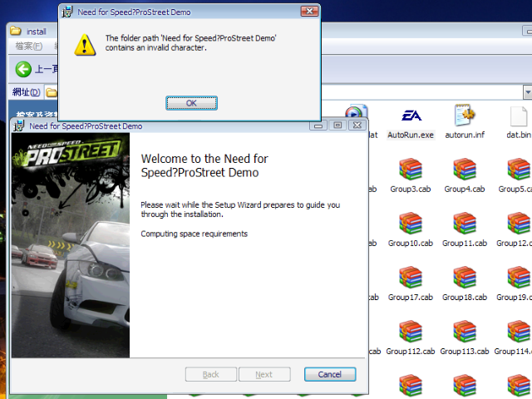This screenshot has height=399, width=532.
Task: Select the Group12.cab archive icon
Action: (x=519, y=223)
